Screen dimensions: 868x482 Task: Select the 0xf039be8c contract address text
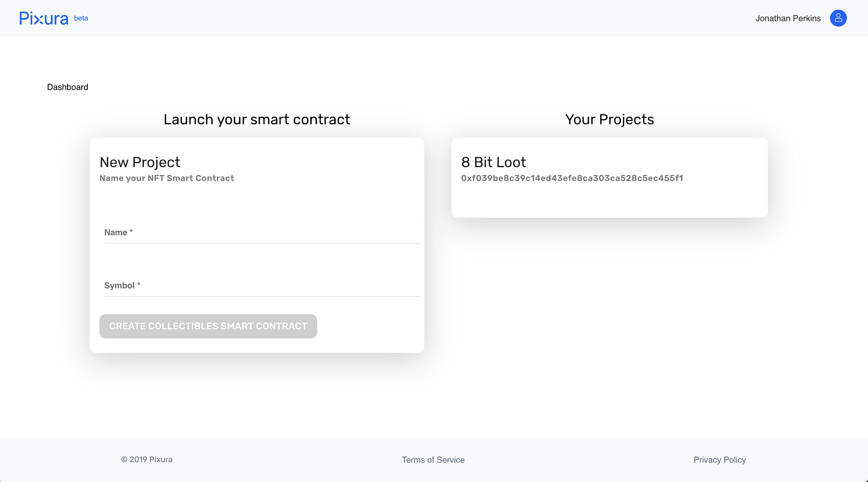click(x=572, y=178)
